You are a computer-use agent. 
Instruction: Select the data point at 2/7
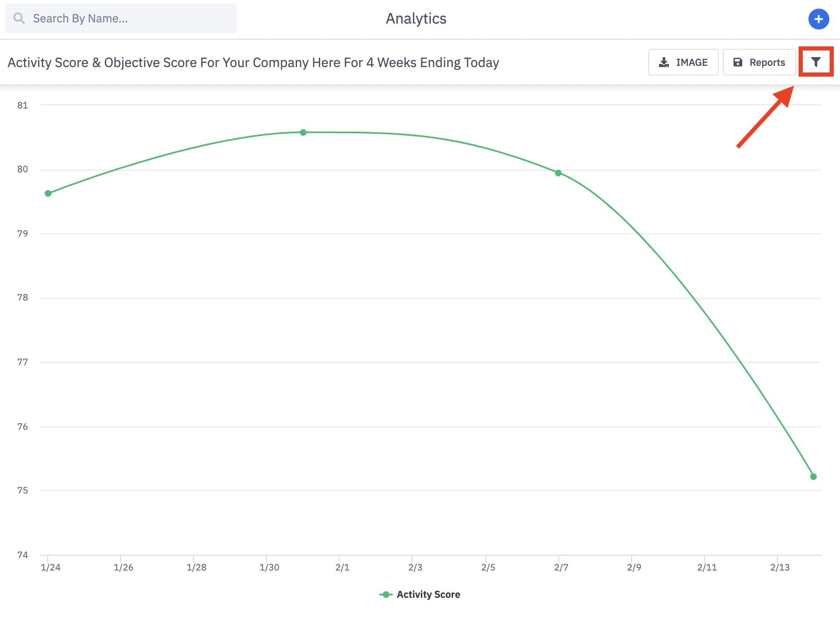pos(558,173)
